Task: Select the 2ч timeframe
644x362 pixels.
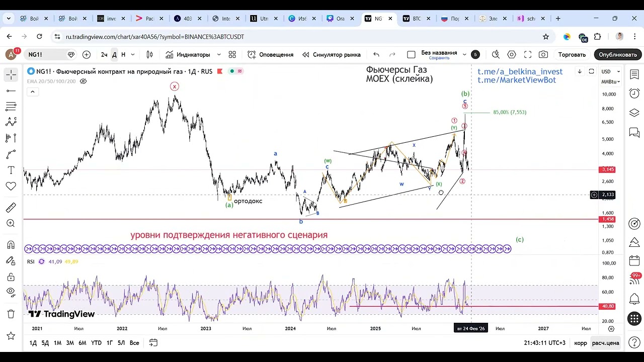Action: [x=104, y=54]
